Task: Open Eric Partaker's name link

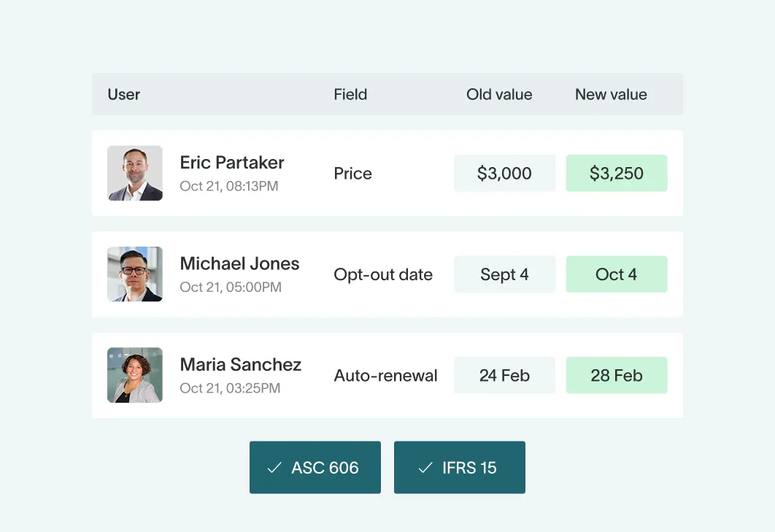Action: pos(232,163)
